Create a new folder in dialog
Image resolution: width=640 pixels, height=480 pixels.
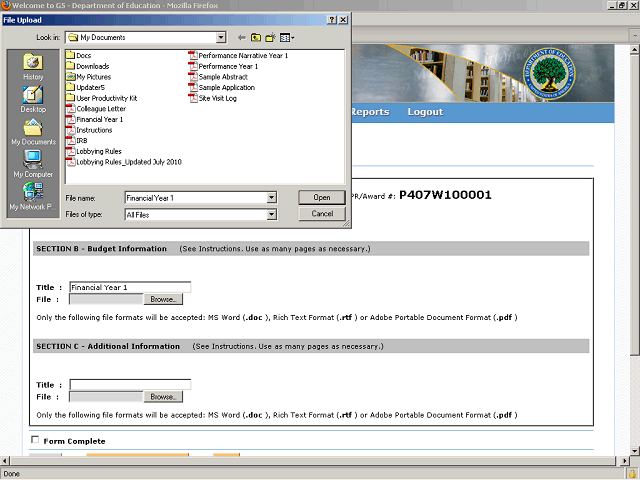[270, 38]
